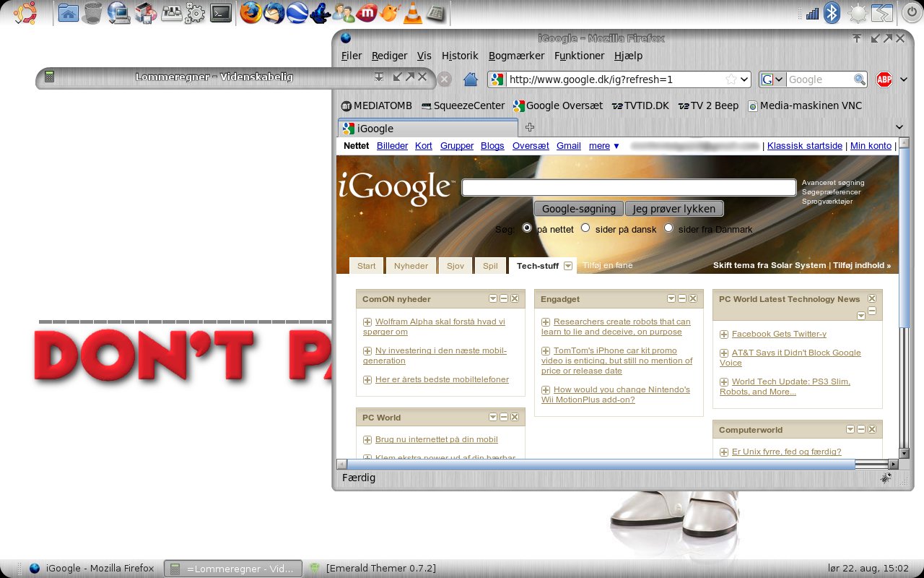Image resolution: width=924 pixels, height=578 pixels.
Task: Open a new tab with plus icon
Action: pyautogui.click(x=529, y=127)
